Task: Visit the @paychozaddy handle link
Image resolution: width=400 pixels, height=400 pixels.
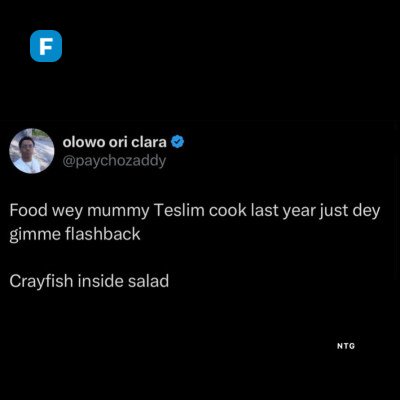Action: pyautogui.click(x=114, y=161)
